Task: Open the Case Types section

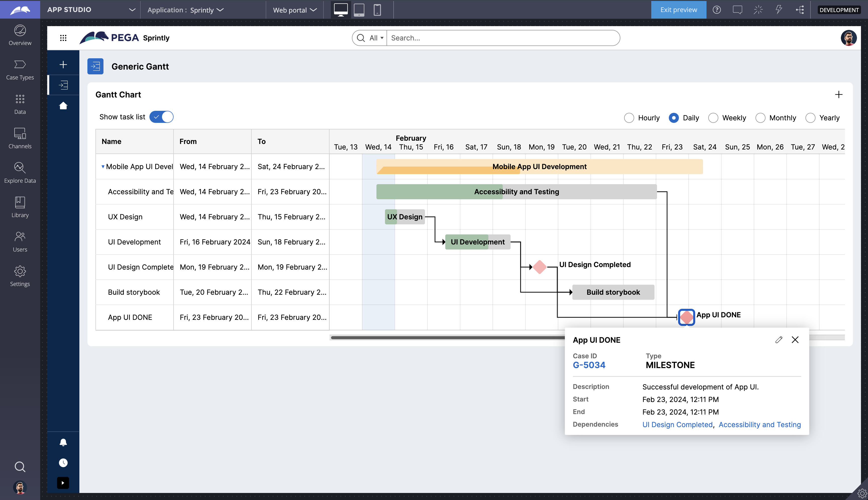Action: (20, 70)
